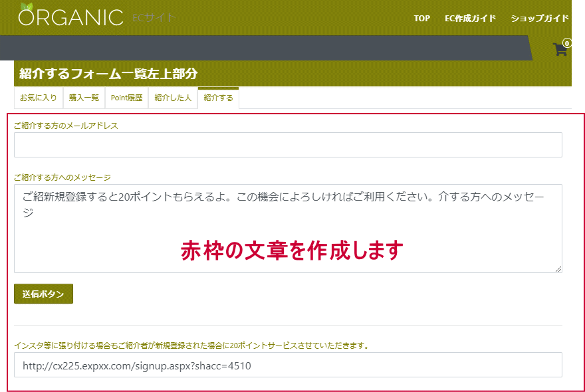
Task: Focus the ご紹介する方のメールアドレス input field
Action: pos(288,145)
